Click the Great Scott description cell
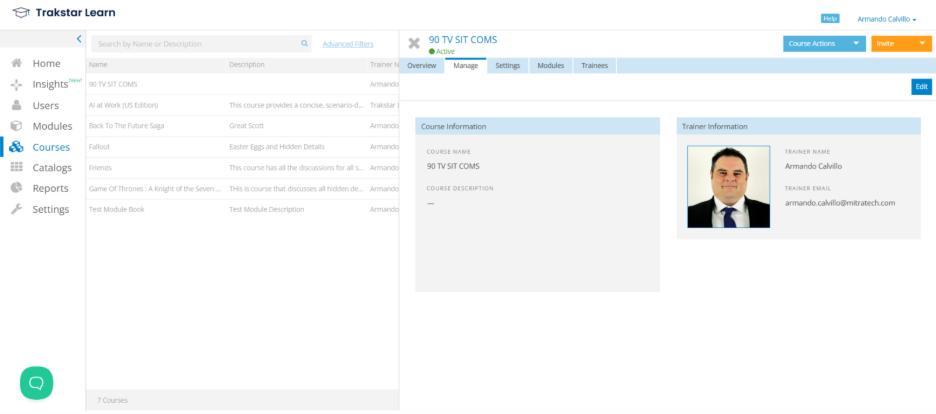 point(247,126)
